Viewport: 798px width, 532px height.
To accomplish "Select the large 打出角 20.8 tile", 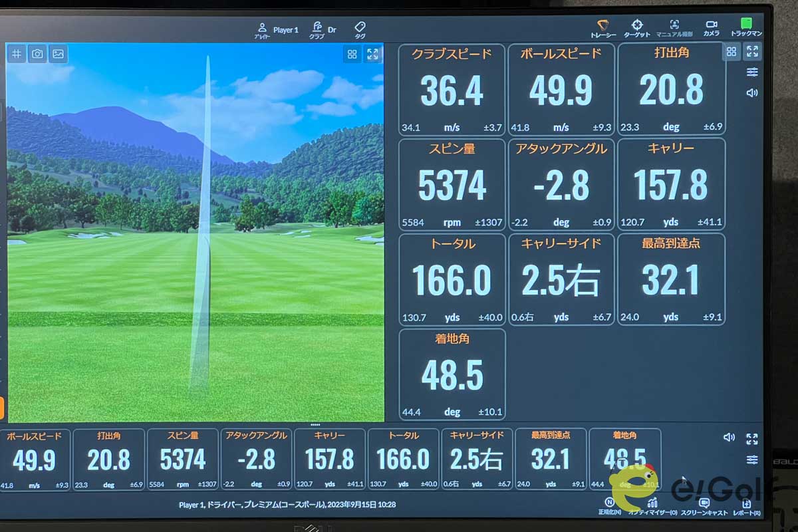I will pyautogui.click(x=671, y=90).
